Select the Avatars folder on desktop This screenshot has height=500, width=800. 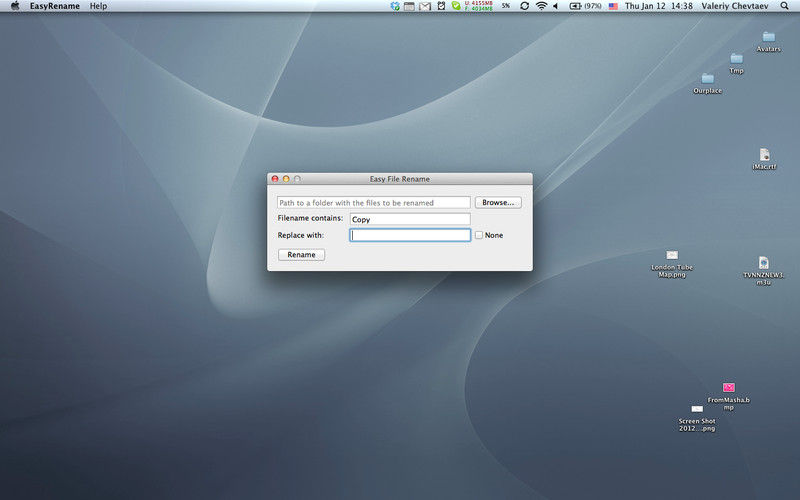coord(768,42)
